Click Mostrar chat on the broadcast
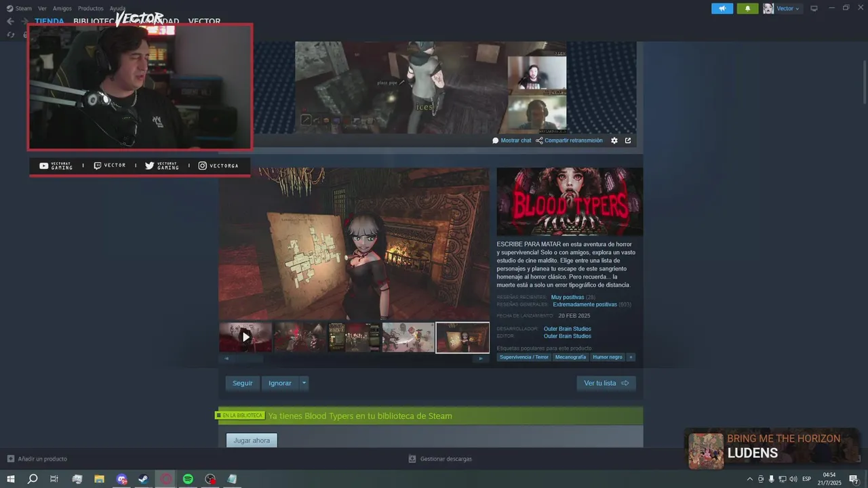868x488 pixels. pyautogui.click(x=512, y=140)
